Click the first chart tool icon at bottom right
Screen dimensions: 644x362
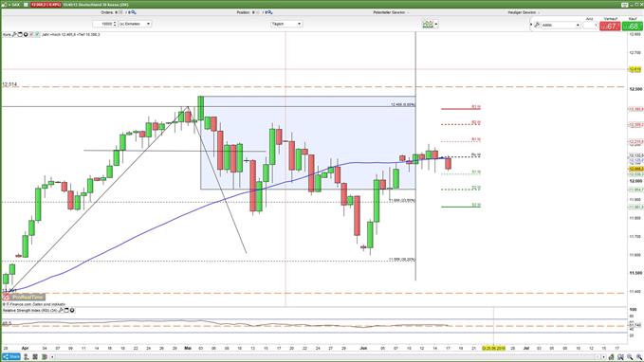pyautogui.click(x=612, y=357)
